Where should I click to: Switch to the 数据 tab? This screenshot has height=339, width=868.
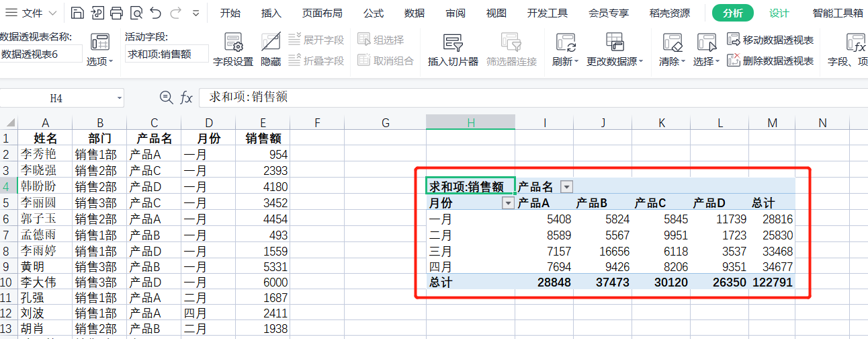click(x=415, y=13)
